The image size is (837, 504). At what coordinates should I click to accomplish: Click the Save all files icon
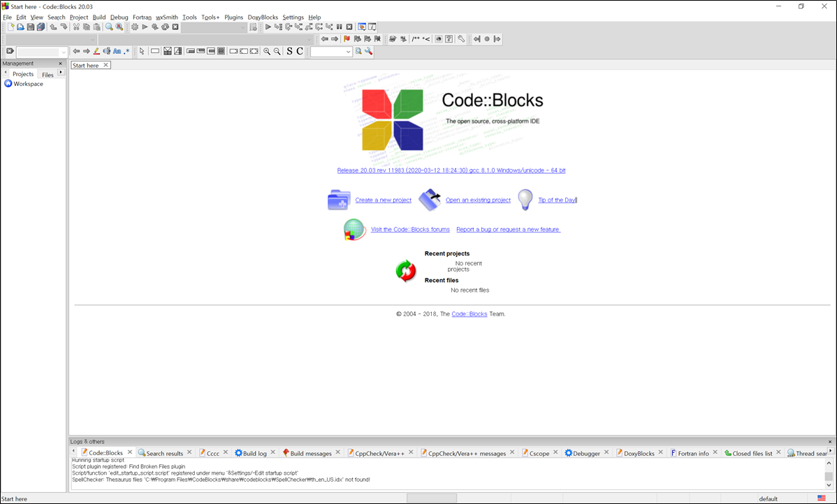click(x=41, y=27)
